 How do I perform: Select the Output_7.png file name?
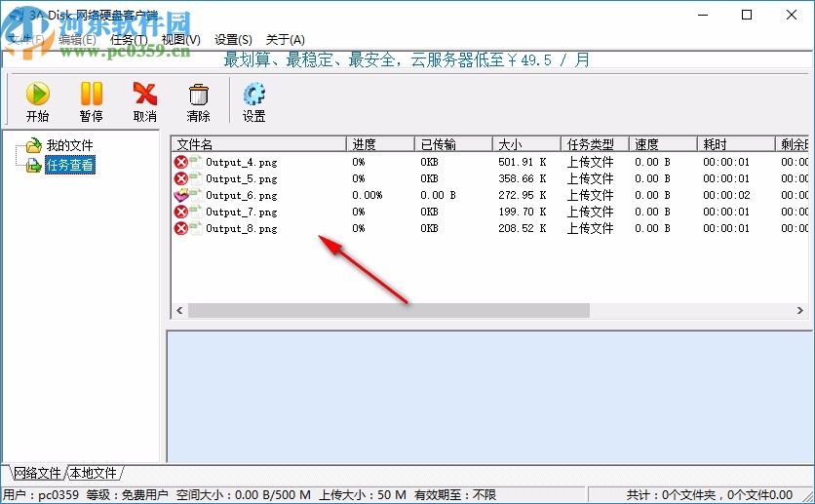[241, 213]
